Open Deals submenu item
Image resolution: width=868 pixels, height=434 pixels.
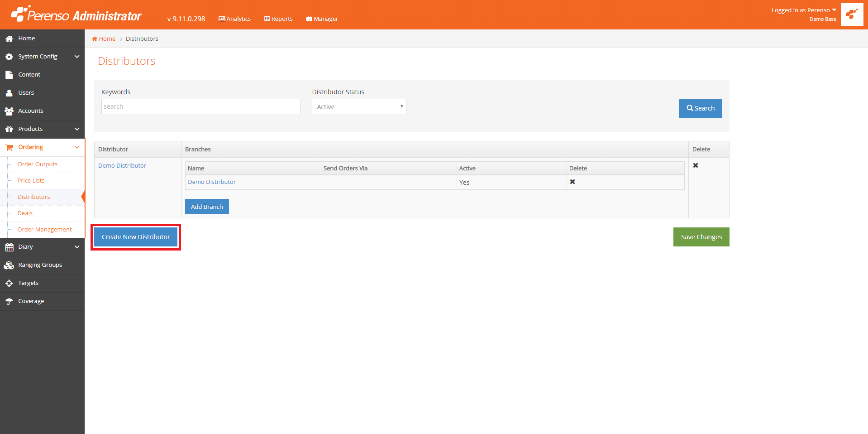[25, 213]
